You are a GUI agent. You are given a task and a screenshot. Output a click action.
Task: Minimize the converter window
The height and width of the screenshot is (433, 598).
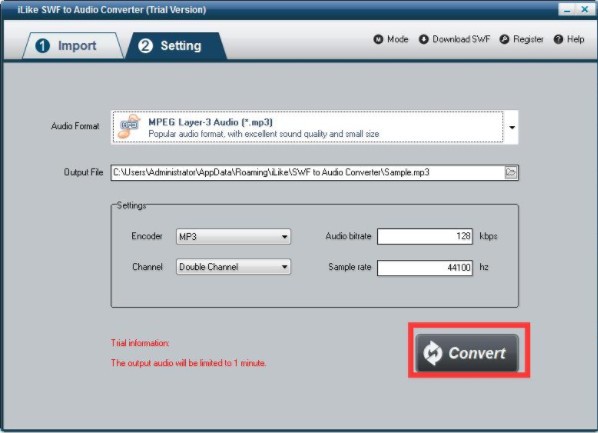coord(567,10)
